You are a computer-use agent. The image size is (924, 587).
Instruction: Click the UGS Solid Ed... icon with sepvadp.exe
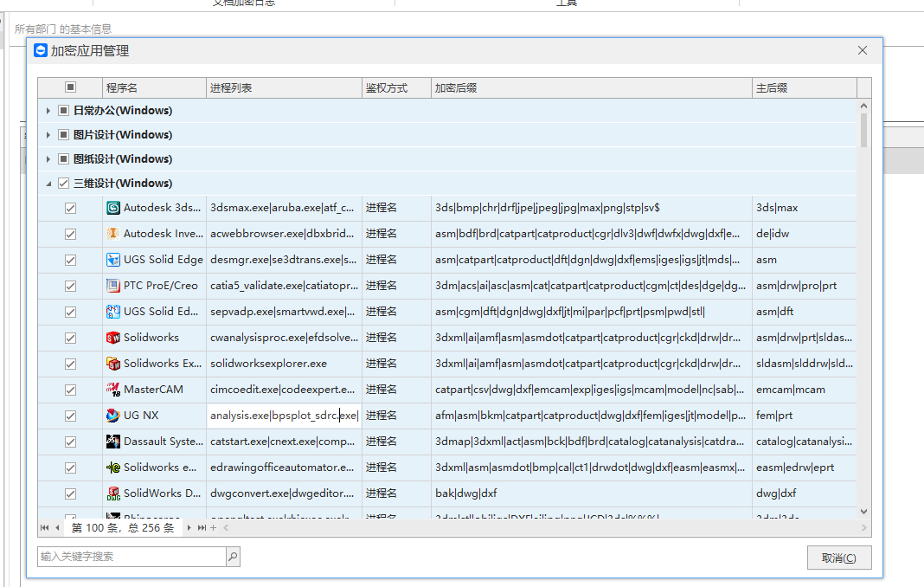(113, 312)
